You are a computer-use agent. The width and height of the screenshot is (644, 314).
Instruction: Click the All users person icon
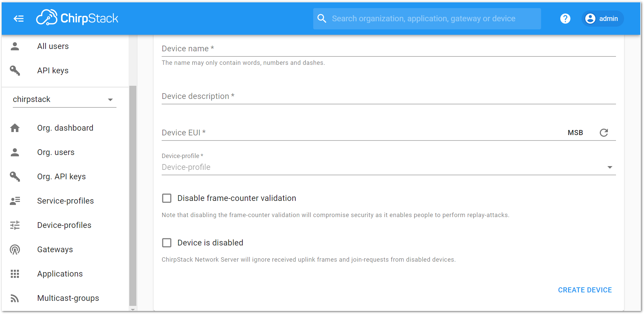[x=15, y=46]
